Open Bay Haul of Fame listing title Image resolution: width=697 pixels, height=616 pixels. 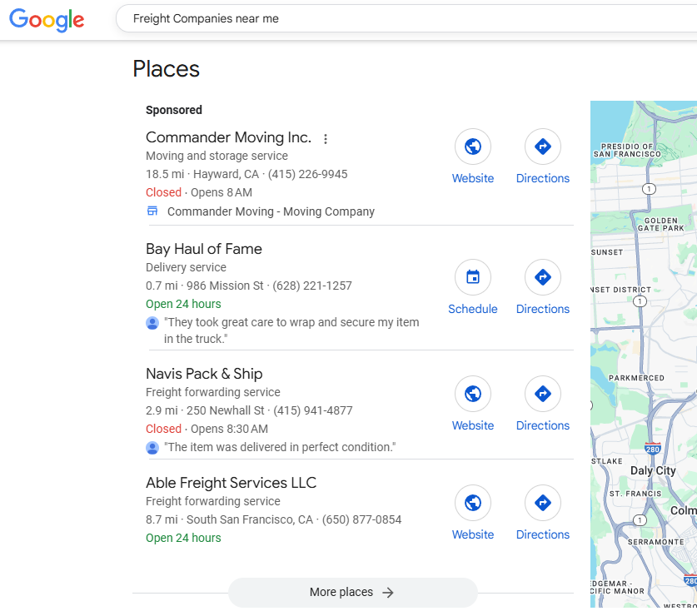(204, 249)
